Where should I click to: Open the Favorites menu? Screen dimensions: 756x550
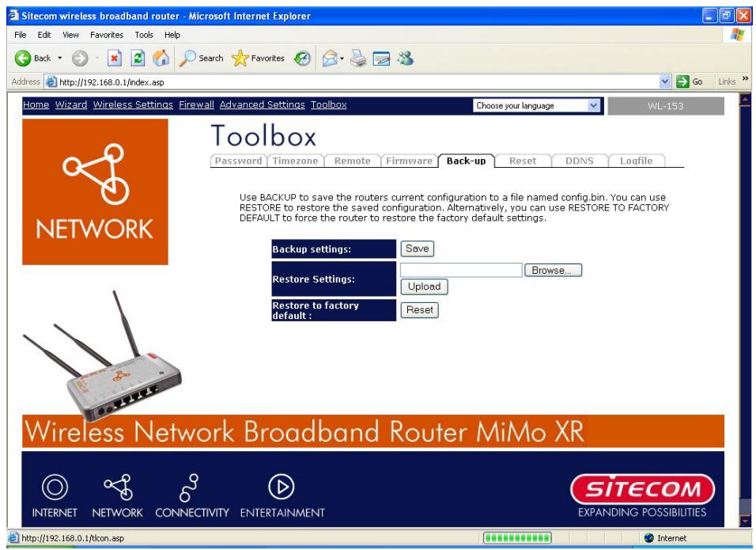(x=107, y=35)
